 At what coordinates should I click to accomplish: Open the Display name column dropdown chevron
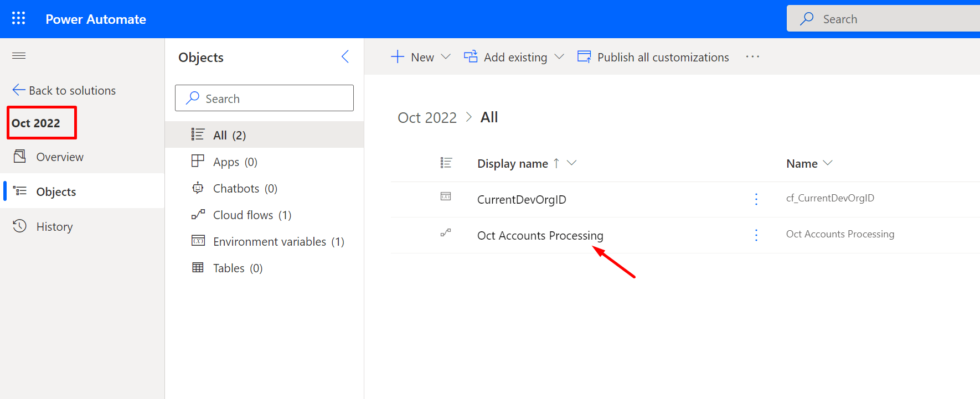[572, 163]
